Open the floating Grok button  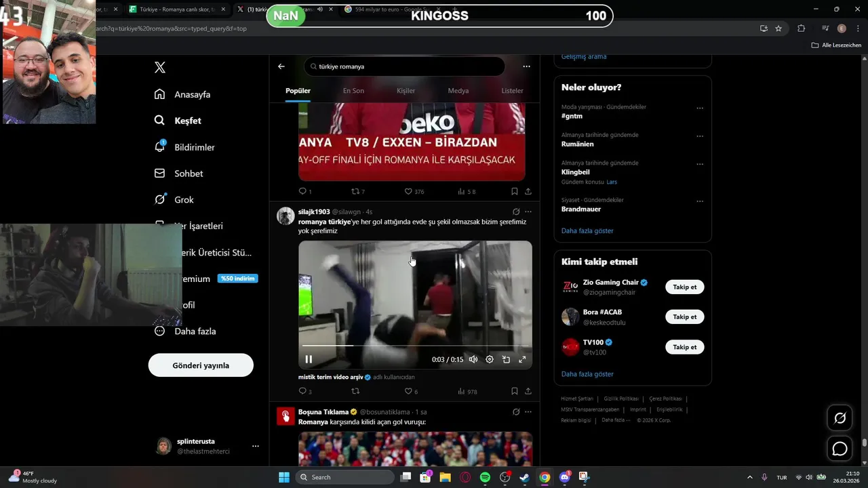[x=840, y=418]
